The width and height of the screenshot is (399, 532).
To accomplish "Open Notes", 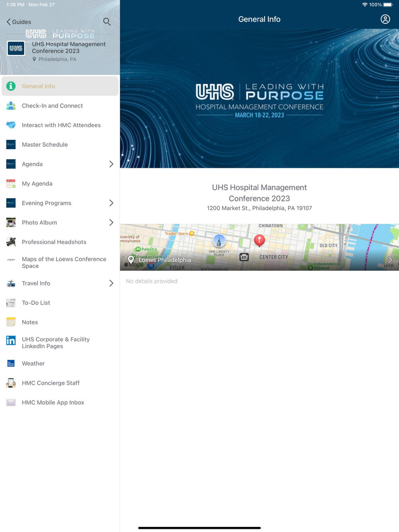I will point(60,322).
